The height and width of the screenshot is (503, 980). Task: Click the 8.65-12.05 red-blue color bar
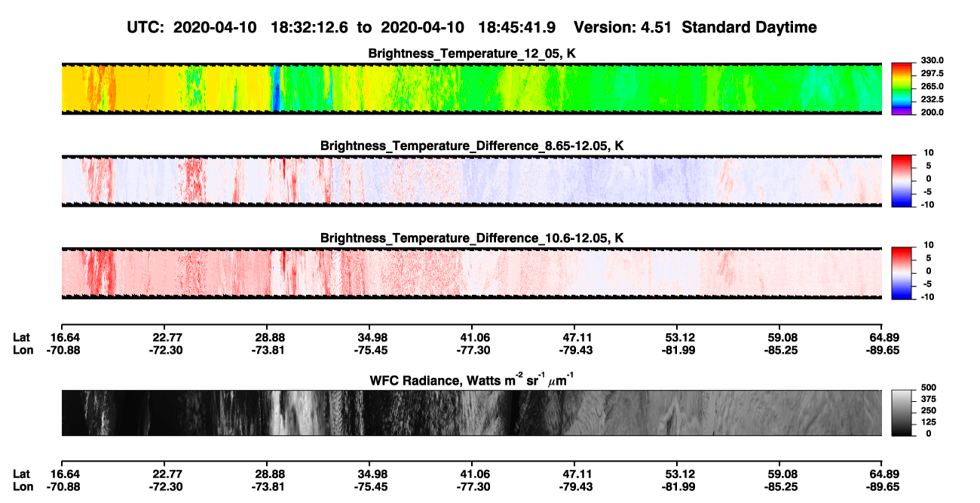pyautogui.click(x=901, y=180)
